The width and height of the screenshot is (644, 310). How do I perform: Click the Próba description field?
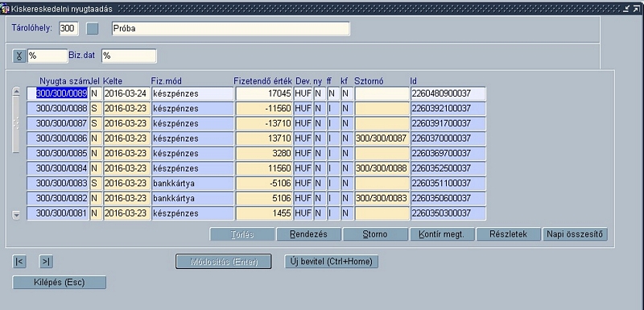[231, 29]
